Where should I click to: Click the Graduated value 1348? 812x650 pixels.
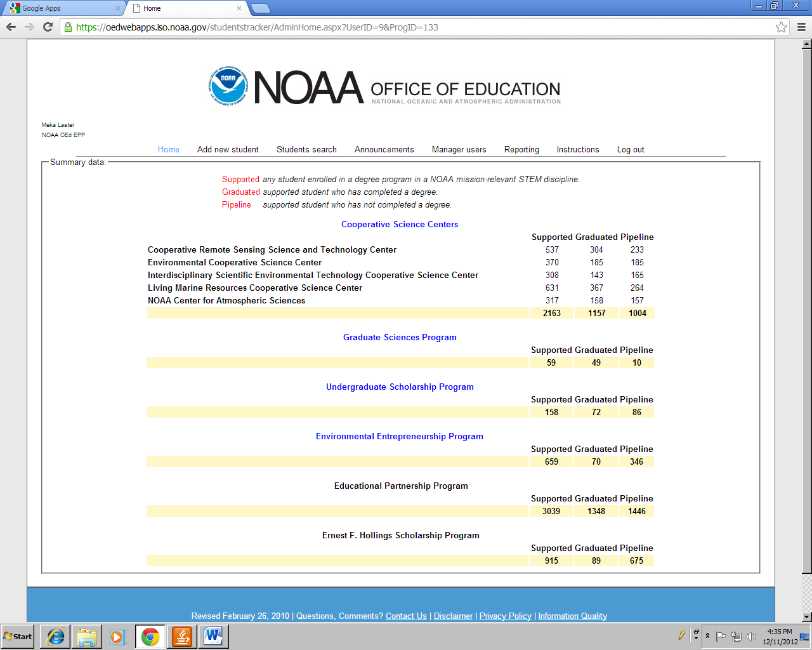(596, 512)
